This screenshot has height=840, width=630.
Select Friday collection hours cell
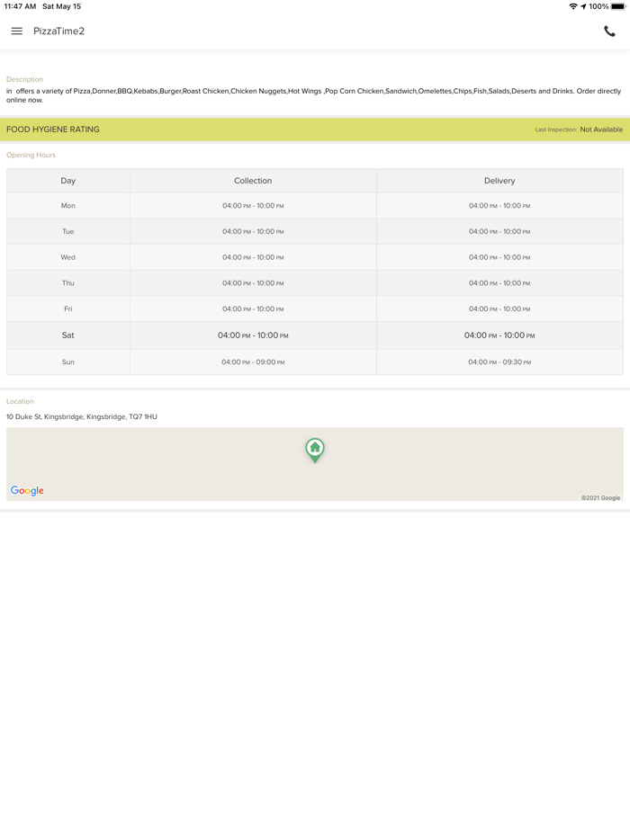(x=253, y=308)
